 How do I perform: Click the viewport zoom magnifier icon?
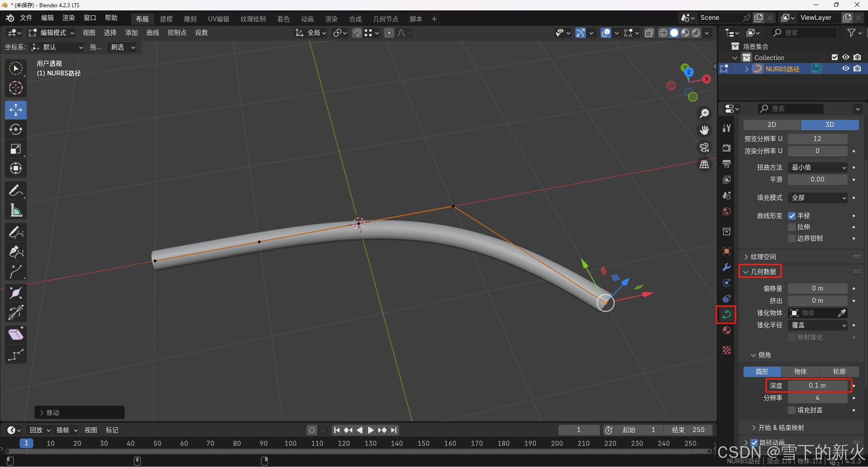click(x=704, y=113)
